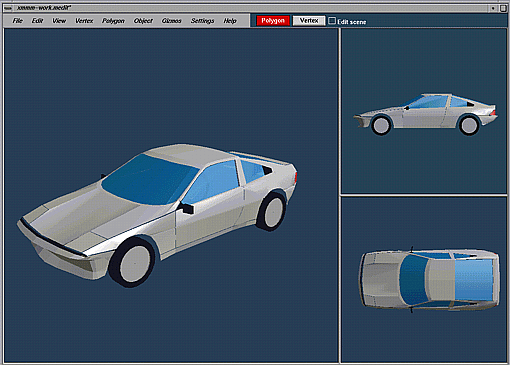510x365 pixels.
Task: Click the top-view car thumbnail pane
Action: pos(424,279)
